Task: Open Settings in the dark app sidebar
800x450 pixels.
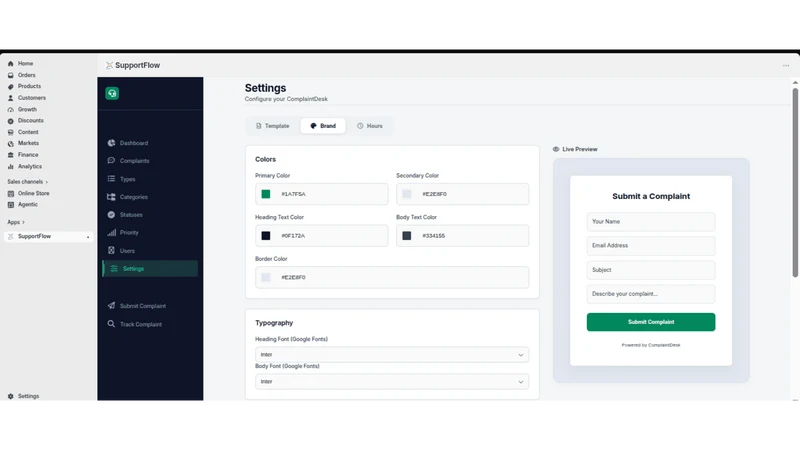Action: pos(150,269)
